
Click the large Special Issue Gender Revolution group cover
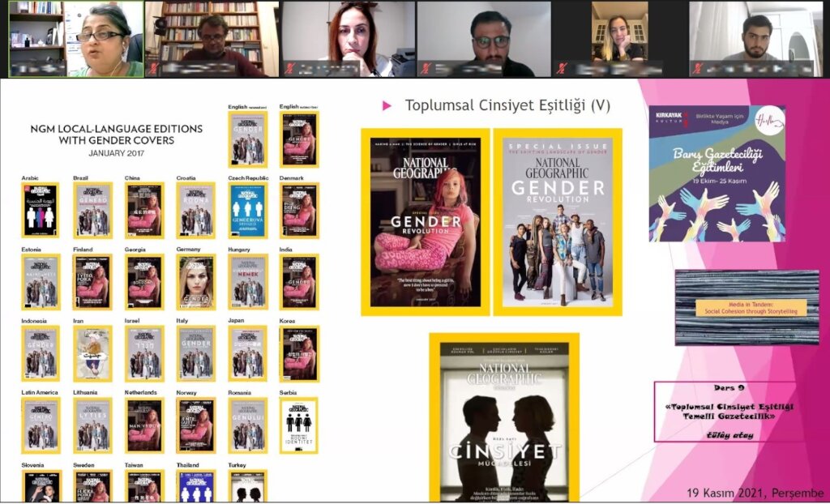point(558,222)
